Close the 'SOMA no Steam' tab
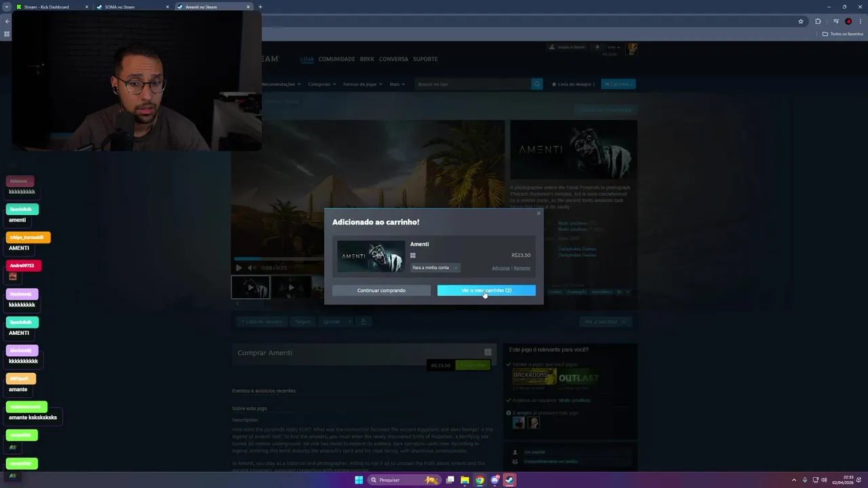The width and height of the screenshot is (868, 488). [167, 7]
